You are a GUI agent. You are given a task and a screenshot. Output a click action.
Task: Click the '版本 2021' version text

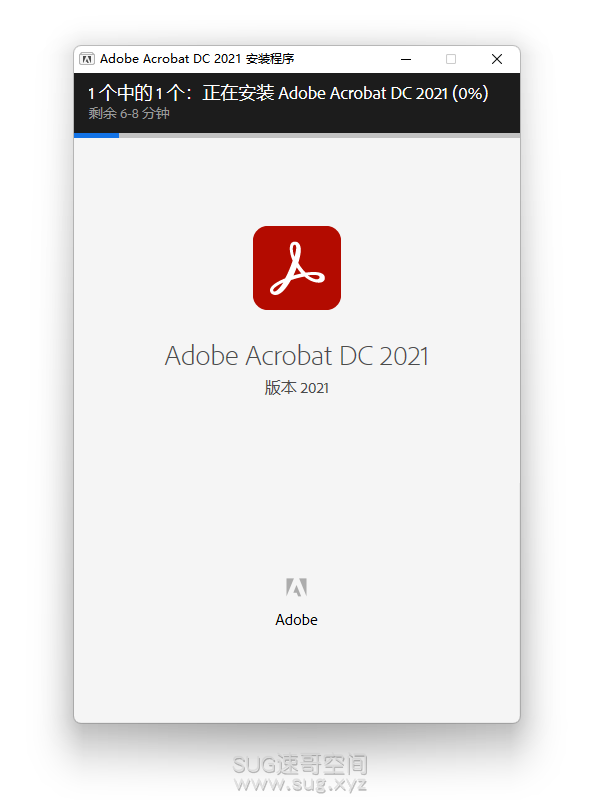point(296,388)
